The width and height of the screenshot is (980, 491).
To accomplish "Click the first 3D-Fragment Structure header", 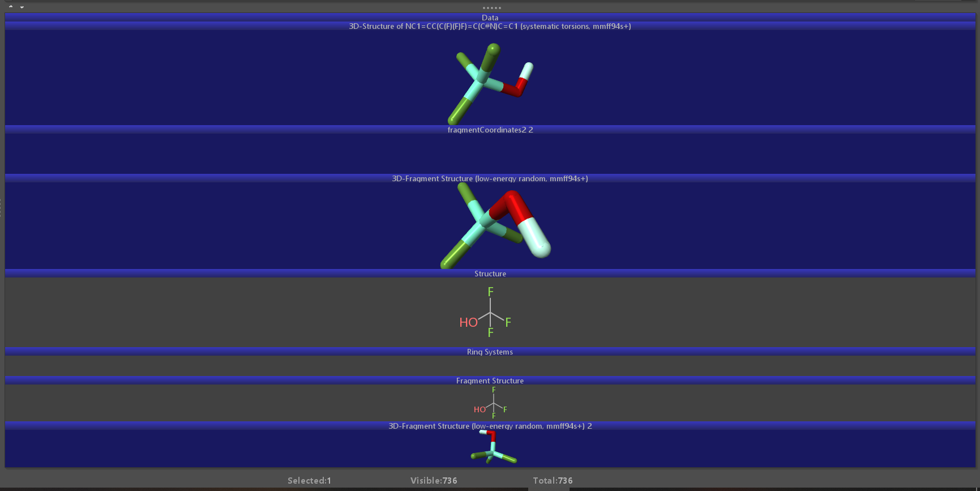I will [490, 178].
